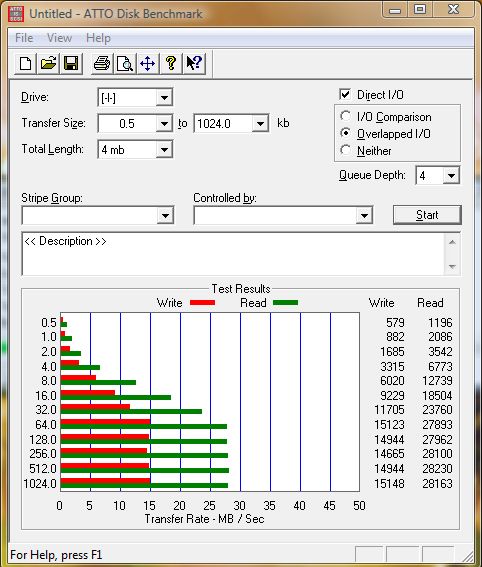
Task: Expand the Drive dropdown
Action: coord(164,98)
